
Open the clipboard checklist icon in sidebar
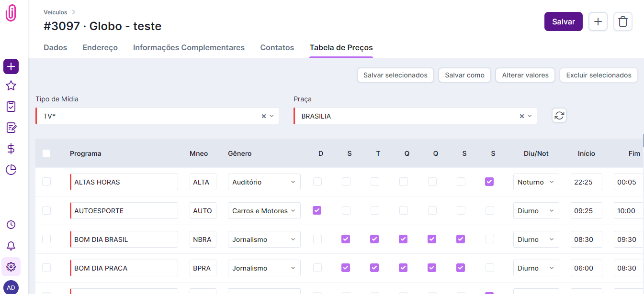click(11, 107)
